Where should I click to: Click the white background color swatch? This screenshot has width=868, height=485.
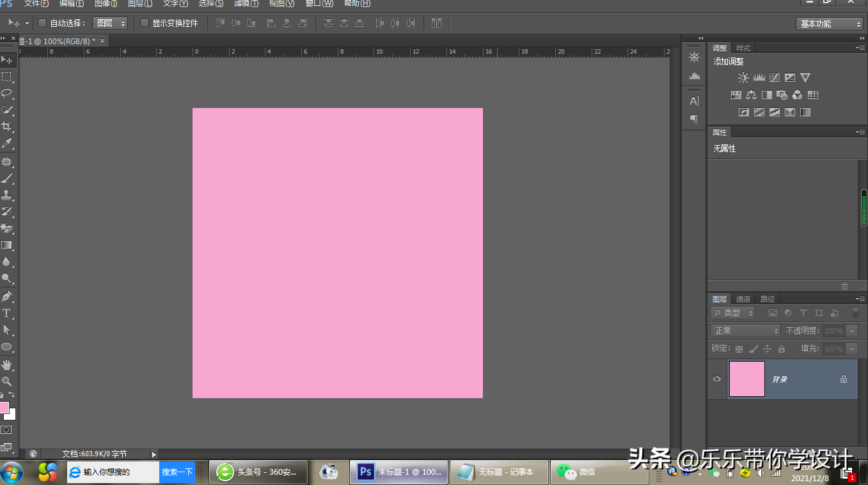coord(10,414)
